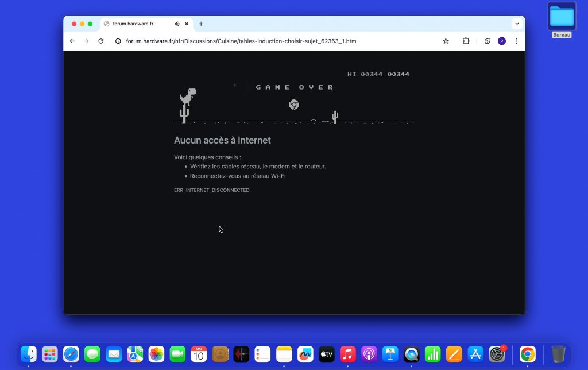This screenshot has width=588, height=370.
Task: Open the energy saver leaf icon
Action: tap(487, 41)
